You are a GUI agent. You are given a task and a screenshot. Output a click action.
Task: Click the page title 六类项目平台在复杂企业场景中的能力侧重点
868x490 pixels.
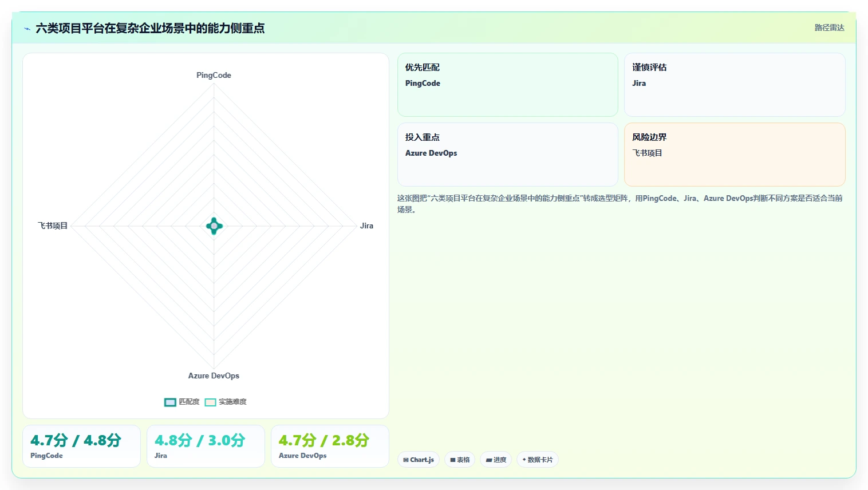pyautogui.click(x=150, y=28)
